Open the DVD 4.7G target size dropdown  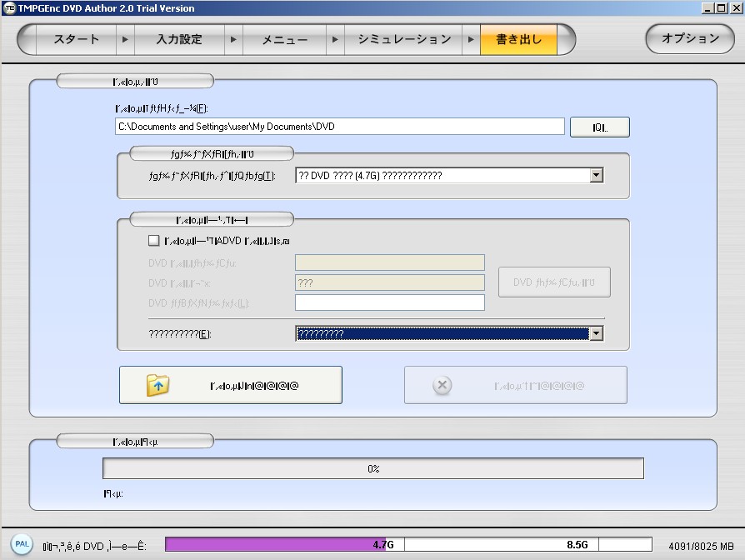449,176
